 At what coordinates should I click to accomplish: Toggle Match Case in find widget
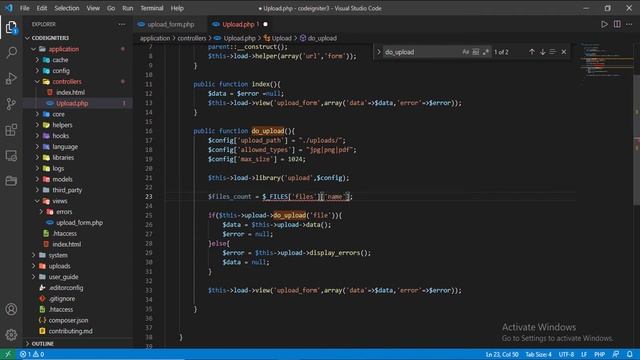(x=466, y=52)
